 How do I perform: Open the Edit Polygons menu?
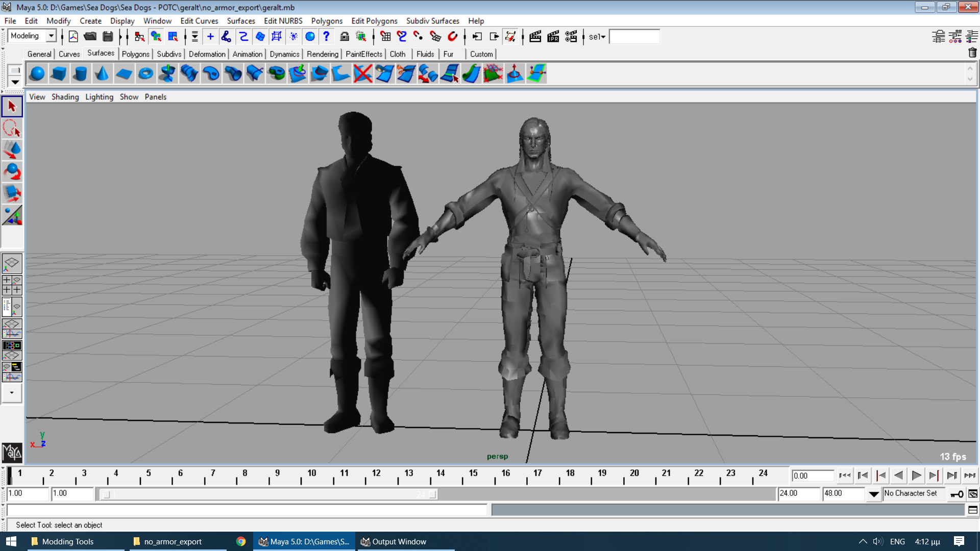[x=374, y=21]
